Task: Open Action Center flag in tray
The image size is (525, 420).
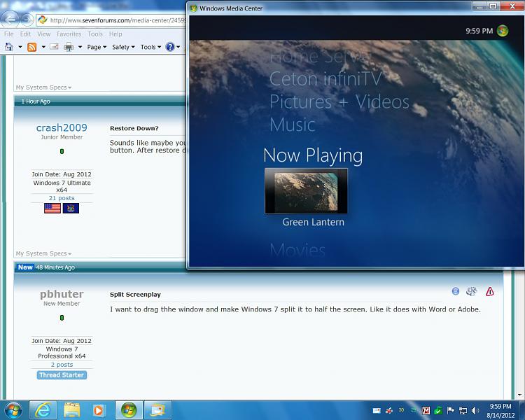Action: point(451,410)
